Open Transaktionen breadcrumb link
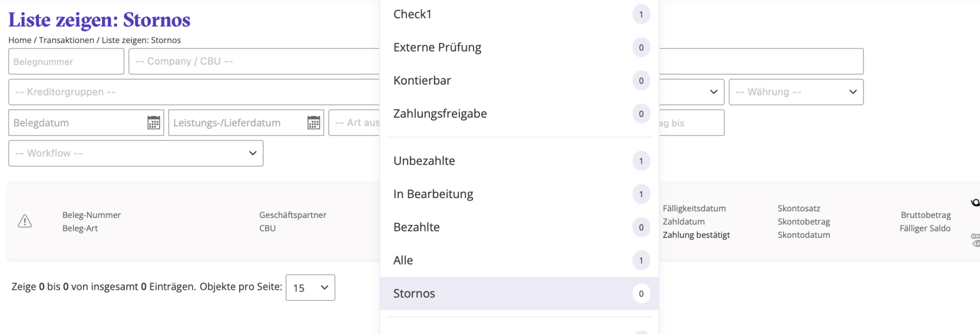 click(x=66, y=40)
